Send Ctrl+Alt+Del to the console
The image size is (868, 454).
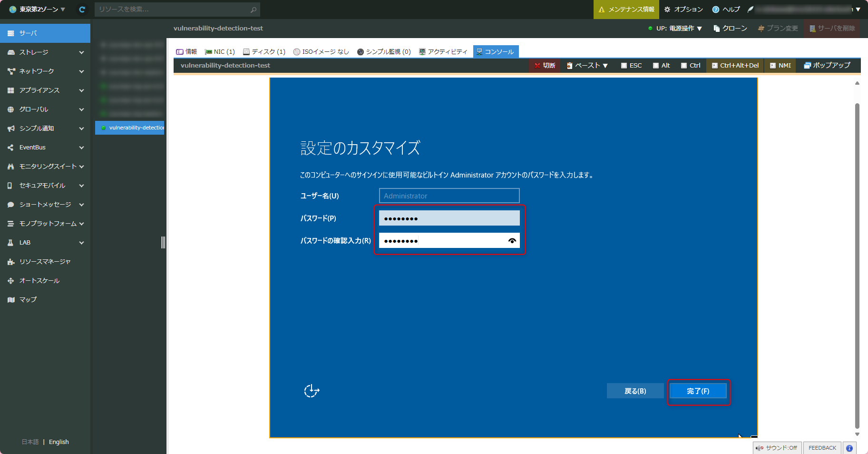(x=734, y=65)
